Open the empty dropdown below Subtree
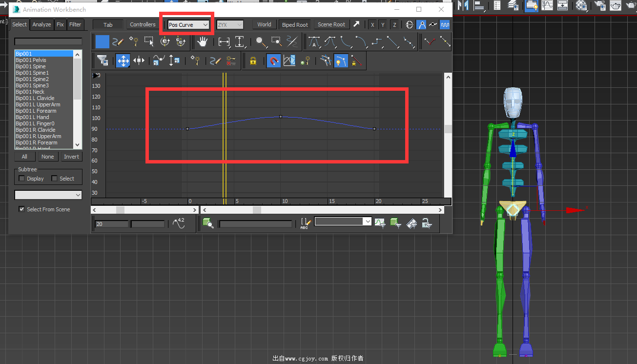Viewport: 637px width, 364px height. tap(48, 195)
